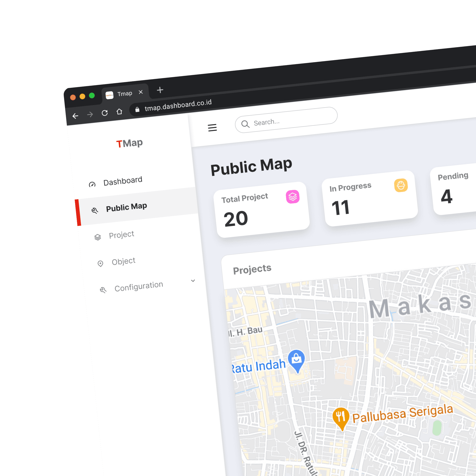This screenshot has width=476, height=476.
Task: Click the Pallubasa Serigala map label
Action: 403,414
